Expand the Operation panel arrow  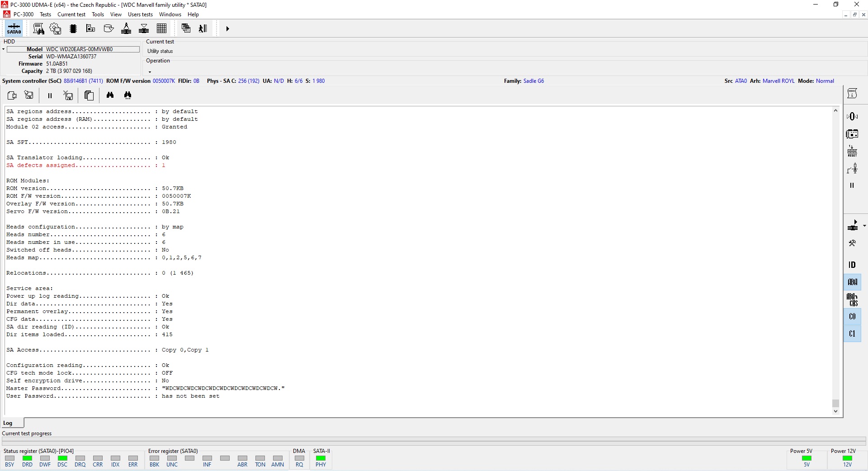[x=150, y=72]
